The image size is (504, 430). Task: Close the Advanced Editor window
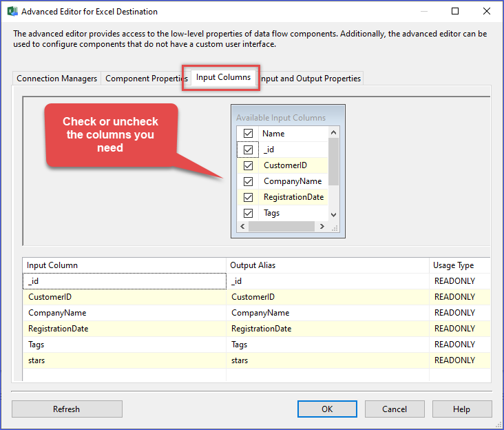coord(487,11)
